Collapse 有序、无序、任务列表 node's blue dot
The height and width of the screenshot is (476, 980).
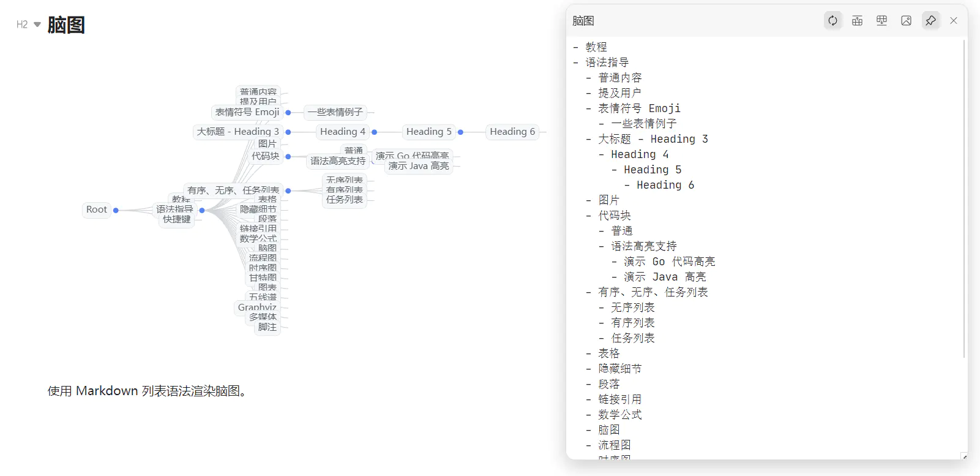pos(288,191)
